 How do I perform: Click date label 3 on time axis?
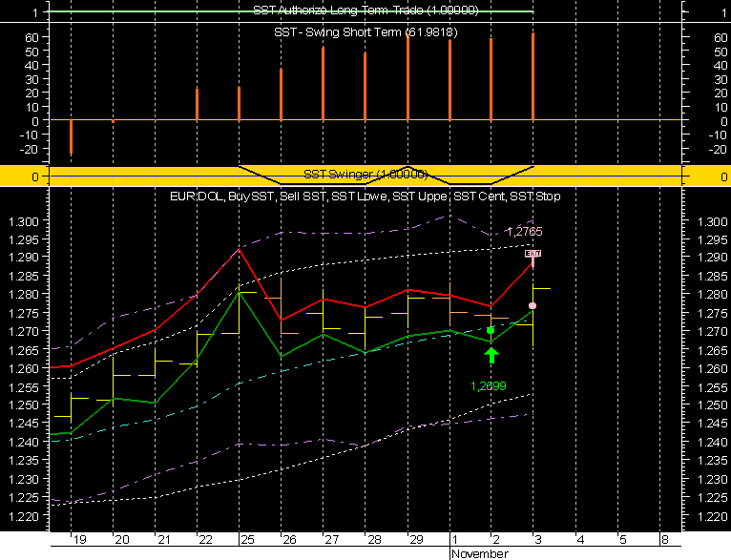[538, 540]
